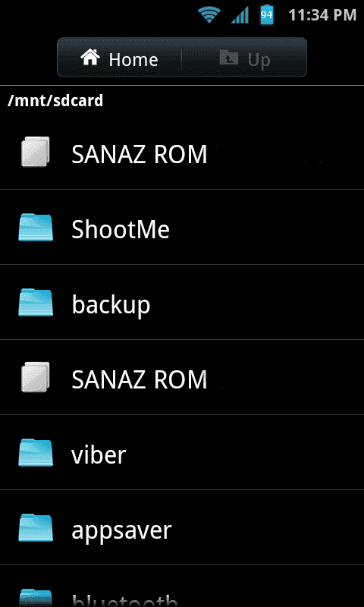Viewport: 364px width, 607px height.
Task: Open the viber folder entry
Action: pyautogui.click(x=182, y=452)
